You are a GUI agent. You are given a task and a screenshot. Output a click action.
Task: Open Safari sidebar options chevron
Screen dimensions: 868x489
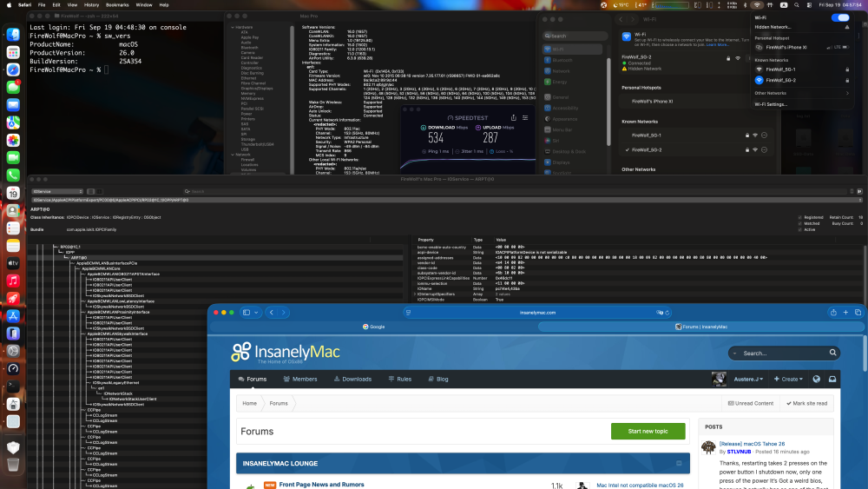click(256, 313)
